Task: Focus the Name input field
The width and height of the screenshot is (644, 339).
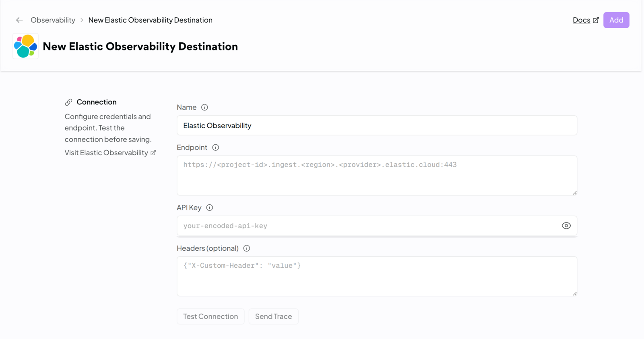Action: (377, 125)
